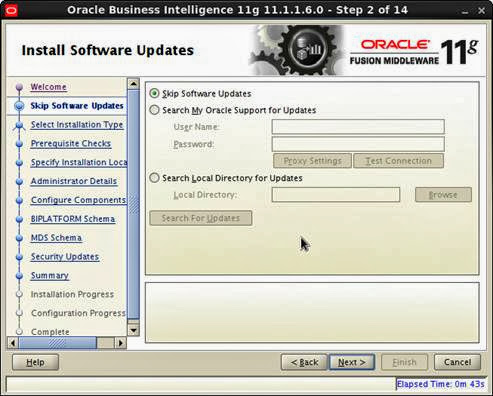493x396 pixels.
Task: Go to Administrator Details step
Action: (74, 181)
